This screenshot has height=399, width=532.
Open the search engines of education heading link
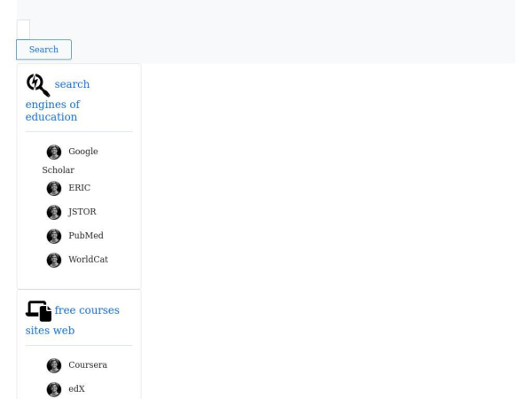click(x=58, y=100)
